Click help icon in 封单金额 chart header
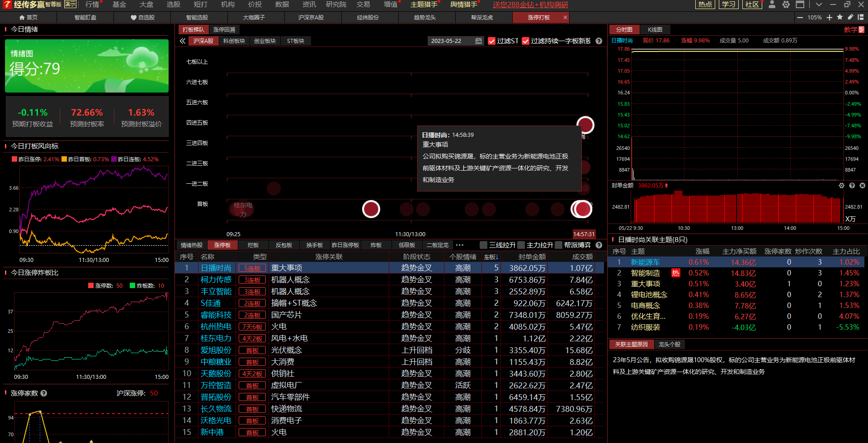The image size is (868, 443). pos(852,186)
